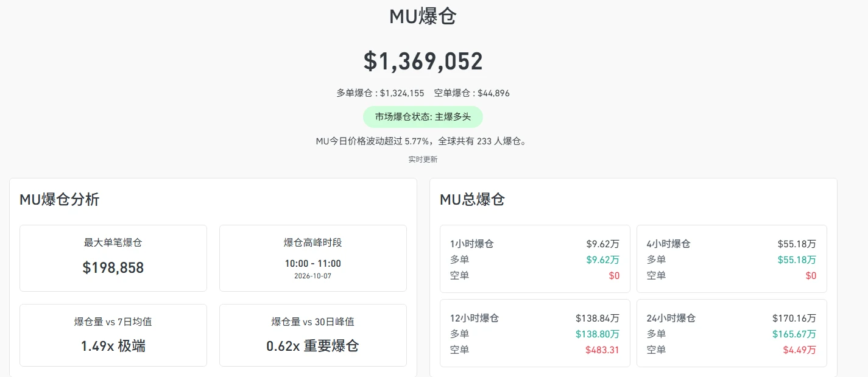Image resolution: width=868 pixels, height=377 pixels.
Task: Select the green 24-hour long value "$165.67万"
Action: [x=794, y=334]
